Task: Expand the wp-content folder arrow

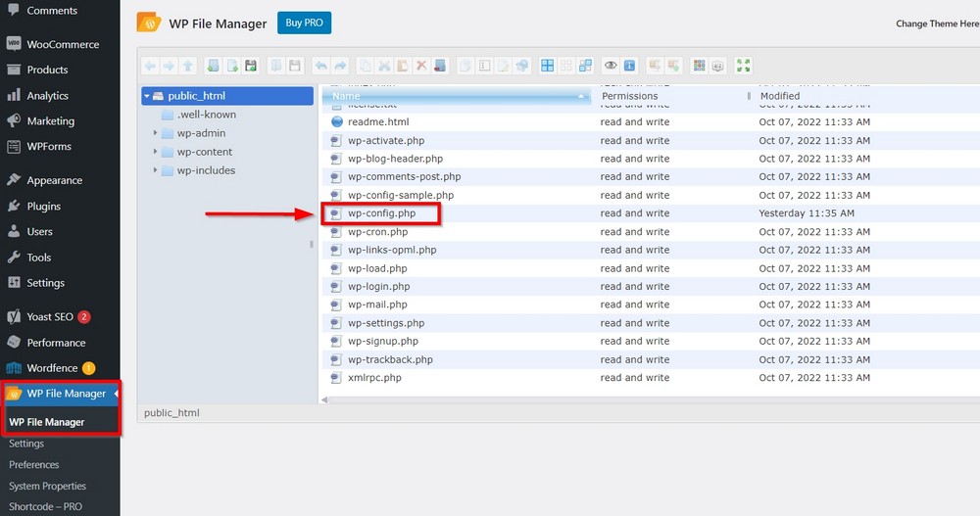Action: (x=155, y=152)
